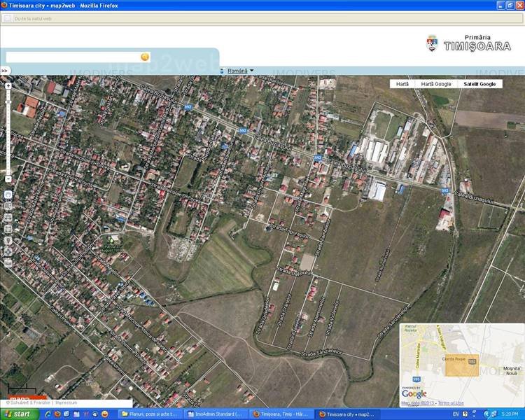Open the Impressum link
The height and width of the screenshot is (420, 525).
[66, 402]
